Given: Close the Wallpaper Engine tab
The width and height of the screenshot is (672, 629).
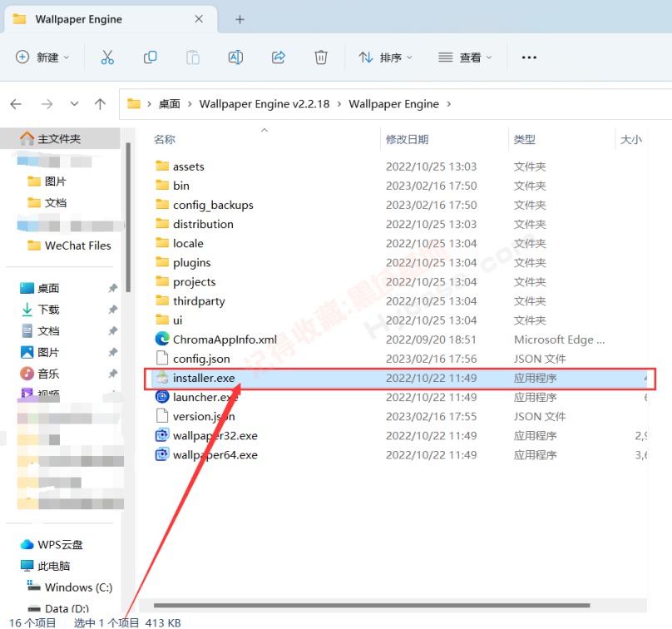Looking at the screenshot, I should 199,19.
